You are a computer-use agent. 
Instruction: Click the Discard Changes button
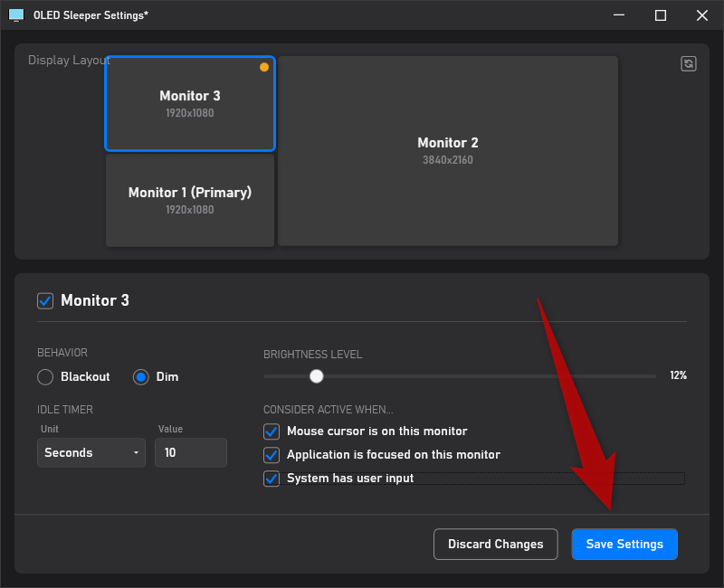coord(495,544)
